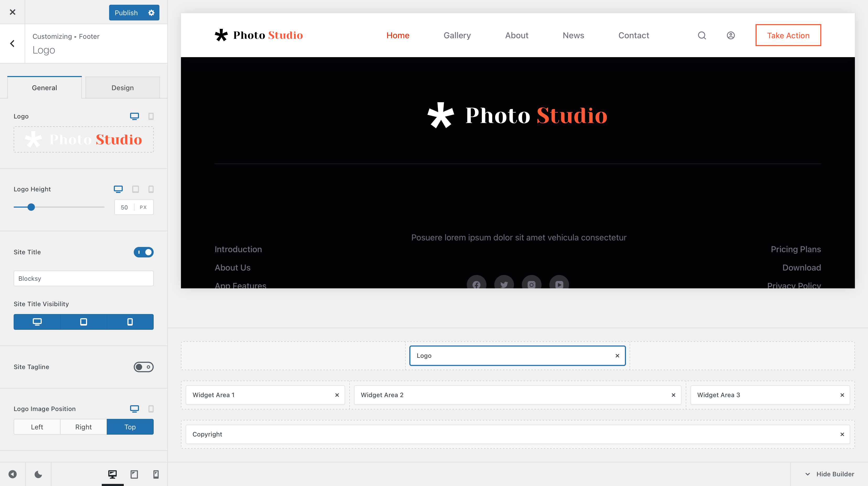Click the Footer breadcrumb text

(89, 36)
